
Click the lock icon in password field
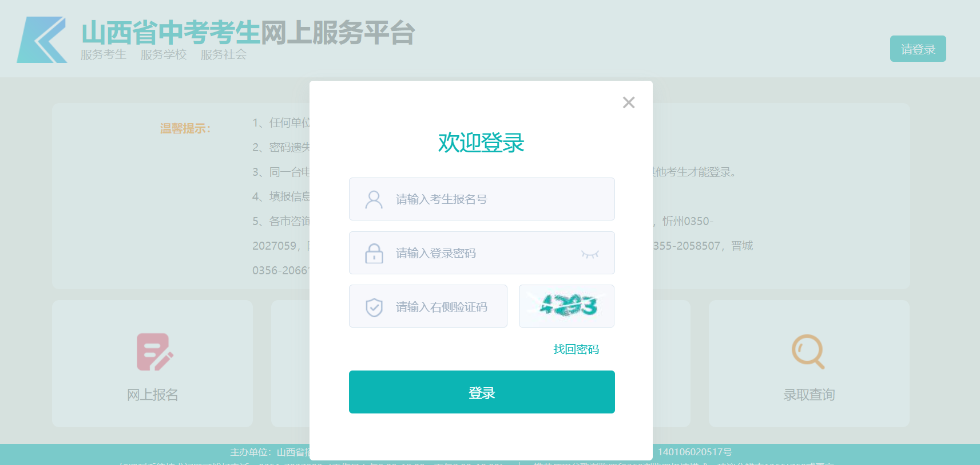coord(374,253)
